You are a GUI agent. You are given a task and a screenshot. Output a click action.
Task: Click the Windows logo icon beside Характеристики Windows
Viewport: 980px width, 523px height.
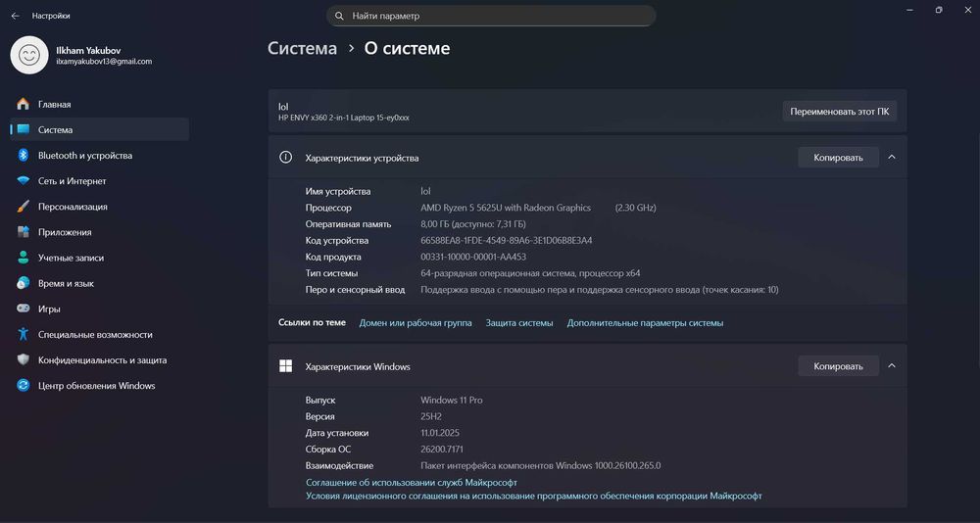(x=285, y=366)
